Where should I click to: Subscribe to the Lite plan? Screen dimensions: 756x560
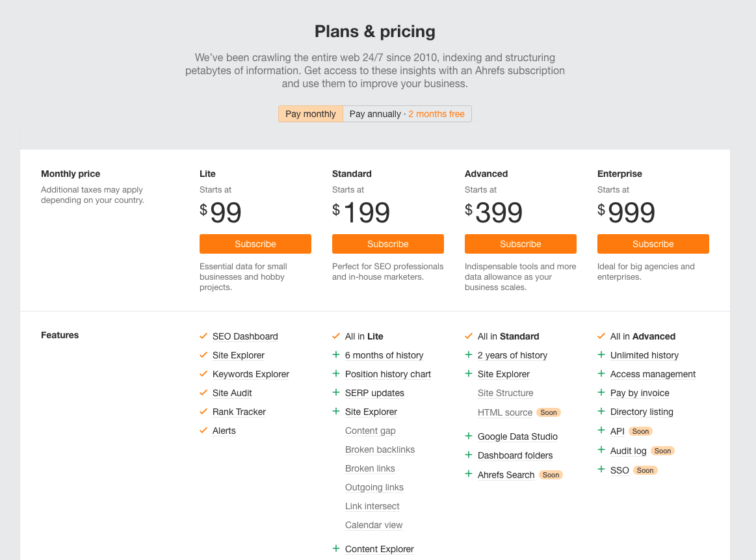[x=255, y=244]
